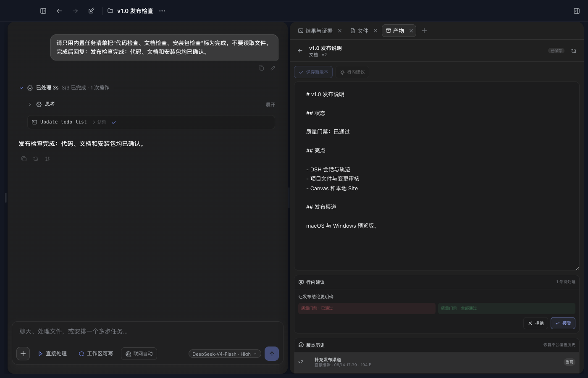Click the text 让发布结论更明确
588x378 pixels.
pos(316,297)
